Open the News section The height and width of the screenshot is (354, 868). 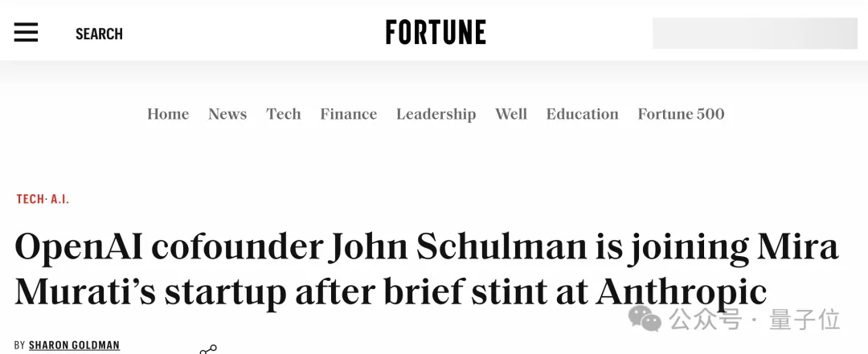[227, 114]
